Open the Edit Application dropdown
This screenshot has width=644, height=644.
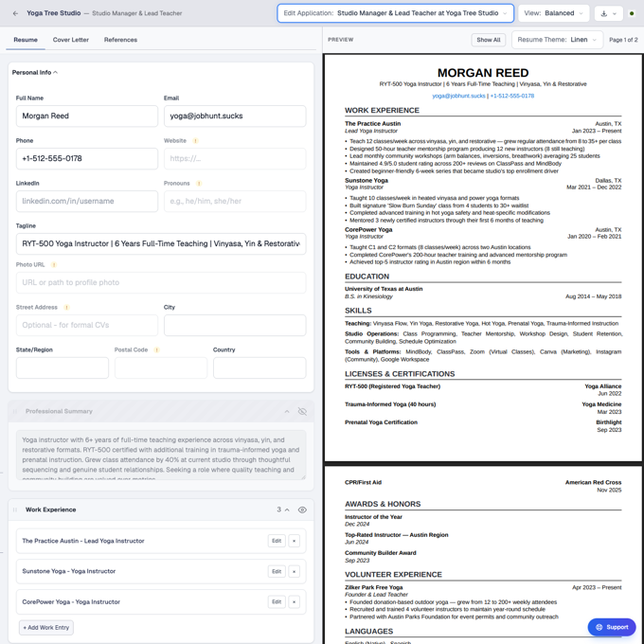(395, 13)
